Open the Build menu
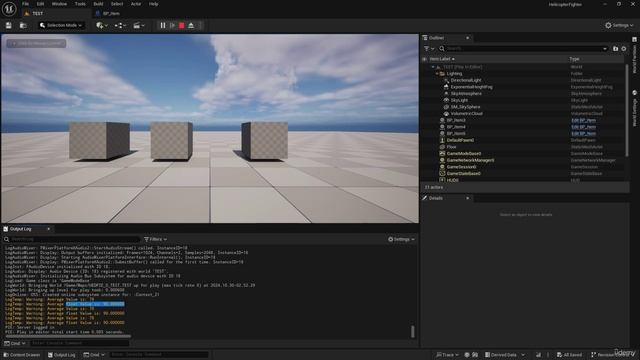This screenshot has height=360, width=640. point(98,4)
